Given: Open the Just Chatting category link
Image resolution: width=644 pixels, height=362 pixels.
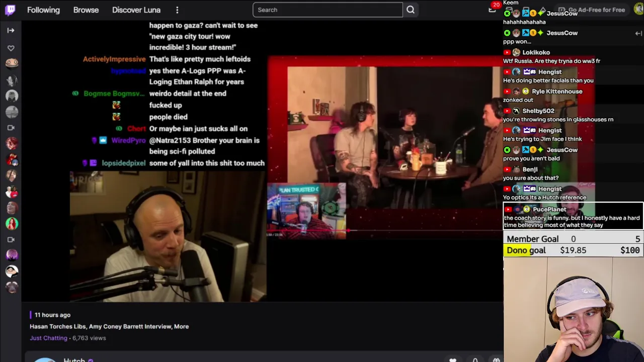Looking at the screenshot, I should click(48, 338).
